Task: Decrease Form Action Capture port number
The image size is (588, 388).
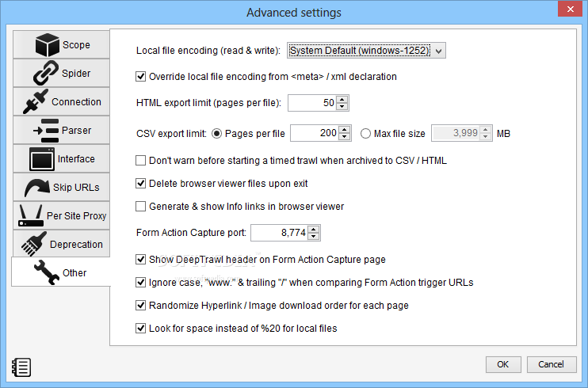Action: coord(314,236)
